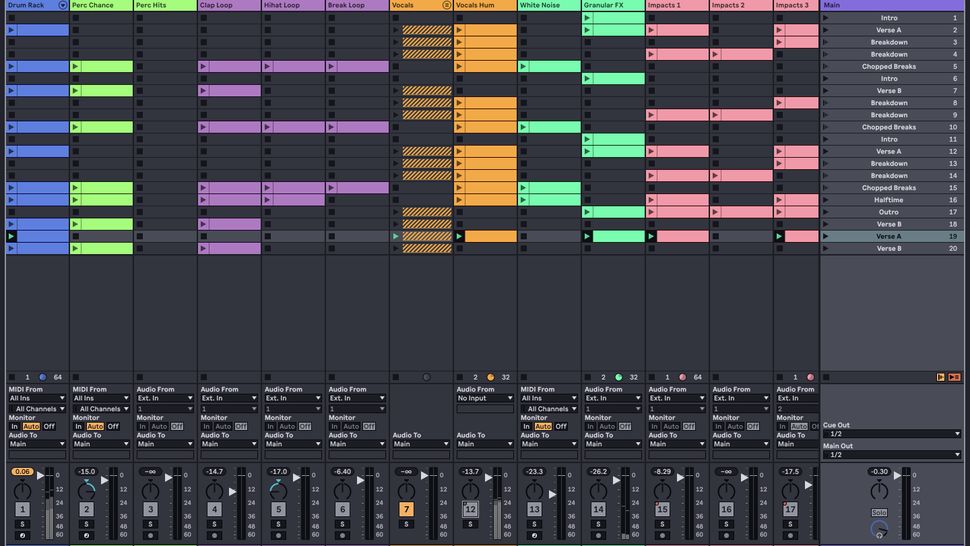Unfold the Drum Rack track header arrow
This screenshot has height=546, width=970.
[62, 5]
